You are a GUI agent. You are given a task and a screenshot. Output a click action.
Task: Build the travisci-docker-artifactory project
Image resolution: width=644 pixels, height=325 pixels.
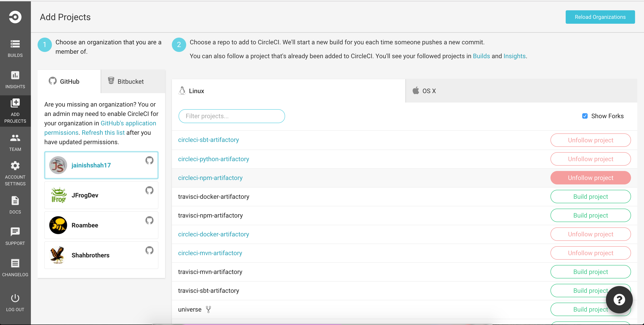590,197
